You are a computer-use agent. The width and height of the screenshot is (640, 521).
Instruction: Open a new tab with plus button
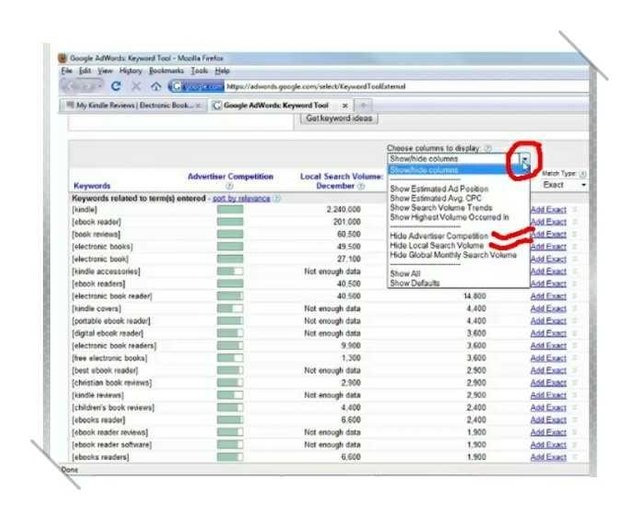click(363, 106)
